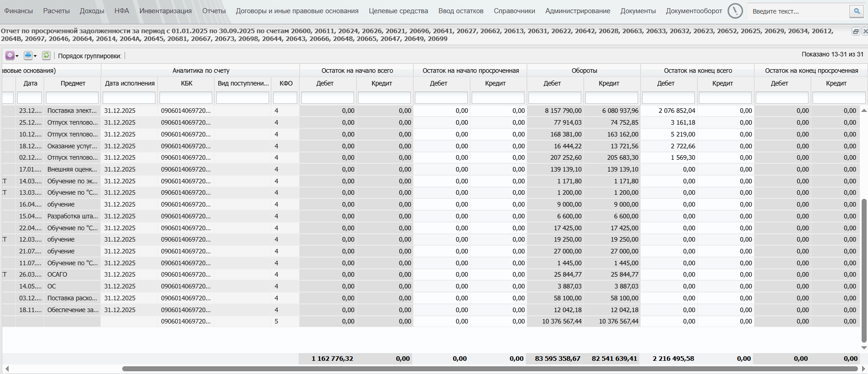Select the Поставка элект... row subject cell

[x=72, y=111]
